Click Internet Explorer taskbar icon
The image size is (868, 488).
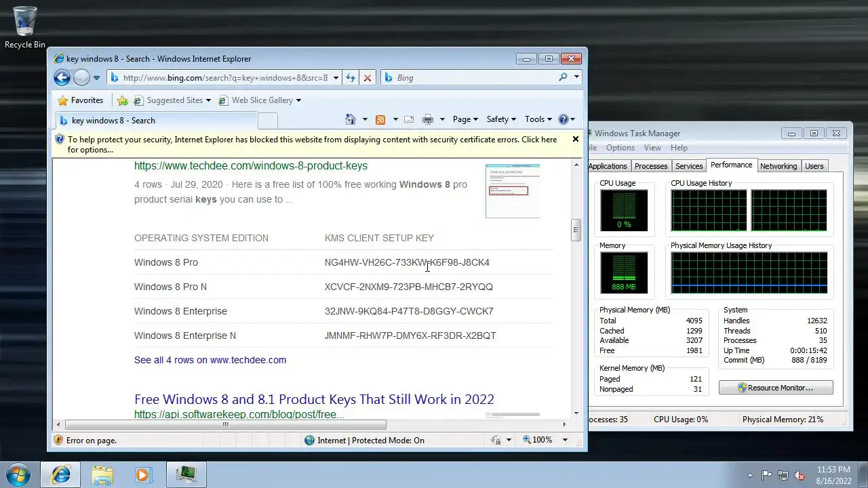click(60, 474)
